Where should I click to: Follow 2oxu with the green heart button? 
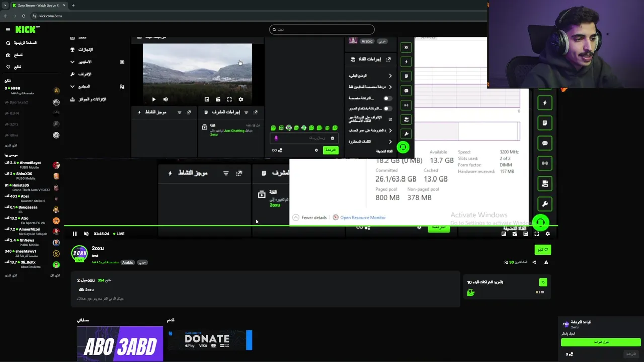[x=543, y=250]
